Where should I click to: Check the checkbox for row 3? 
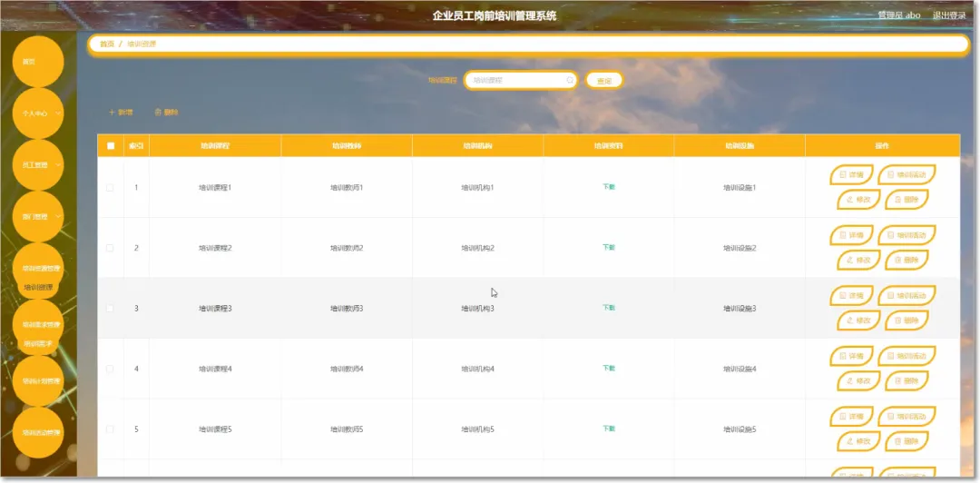[x=110, y=309]
